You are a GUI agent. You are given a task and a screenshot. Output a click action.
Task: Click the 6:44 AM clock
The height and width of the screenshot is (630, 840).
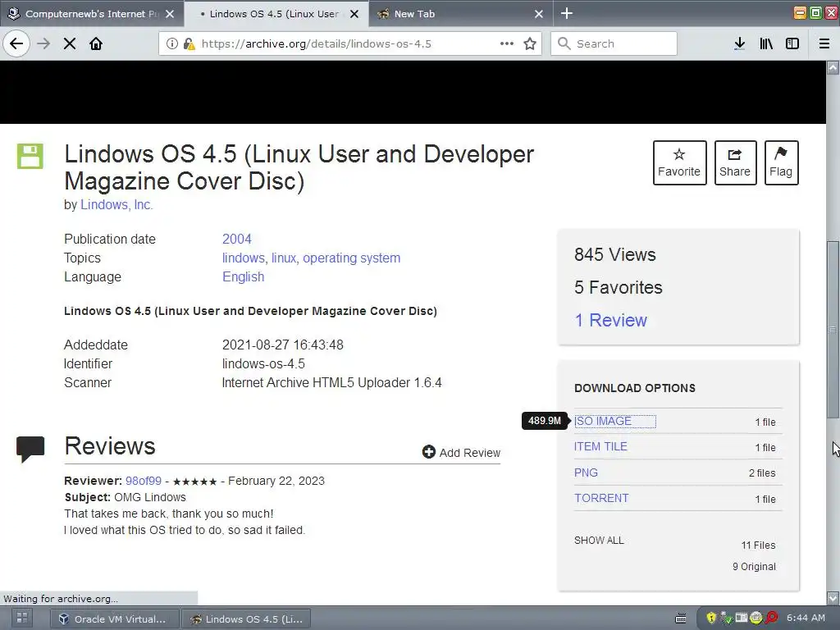(x=806, y=618)
